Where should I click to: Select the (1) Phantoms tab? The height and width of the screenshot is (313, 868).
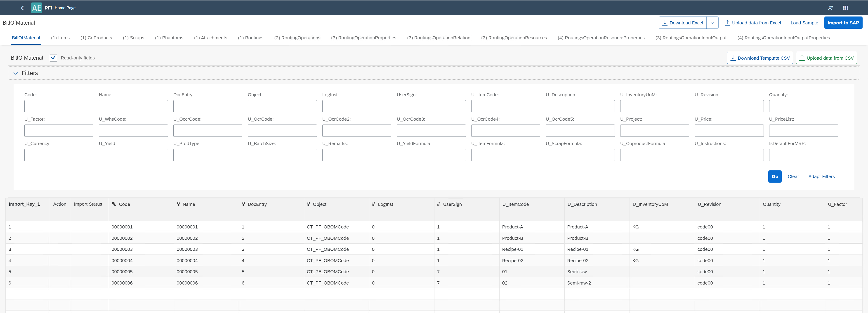pyautogui.click(x=169, y=38)
